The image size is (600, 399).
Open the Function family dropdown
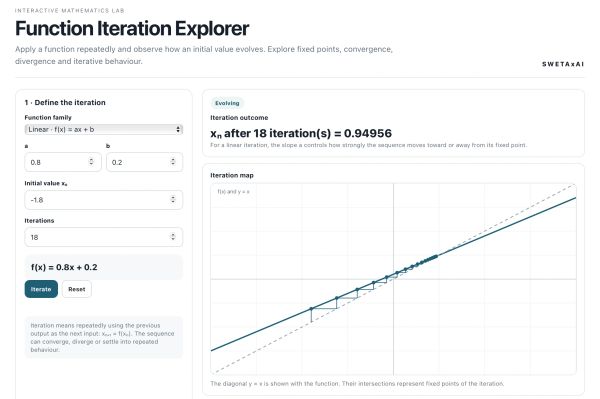(x=103, y=129)
